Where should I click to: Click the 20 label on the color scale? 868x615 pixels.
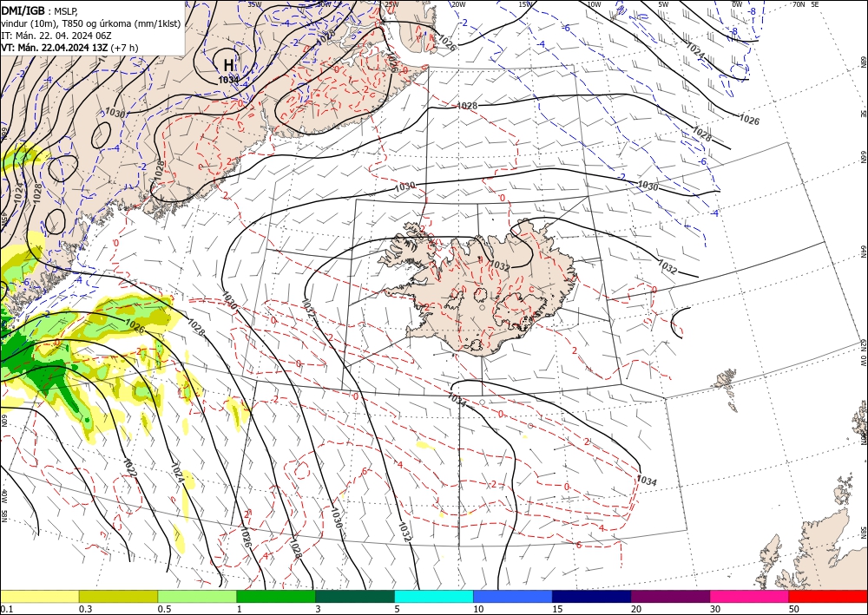[636, 609]
